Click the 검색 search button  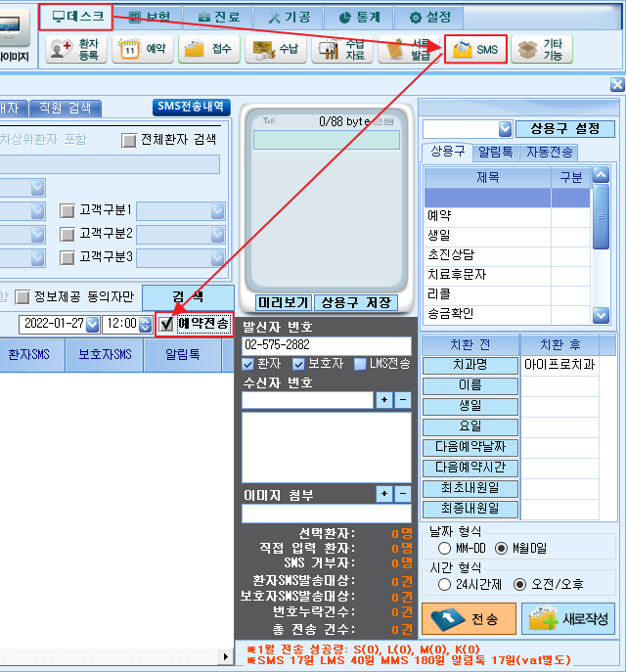pyautogui.click(x=188, y=297)
